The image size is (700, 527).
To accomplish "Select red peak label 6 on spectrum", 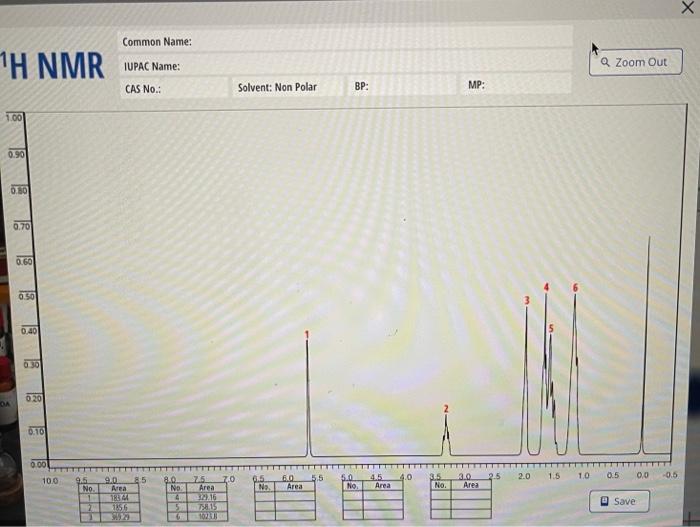I will click(575, 288).
